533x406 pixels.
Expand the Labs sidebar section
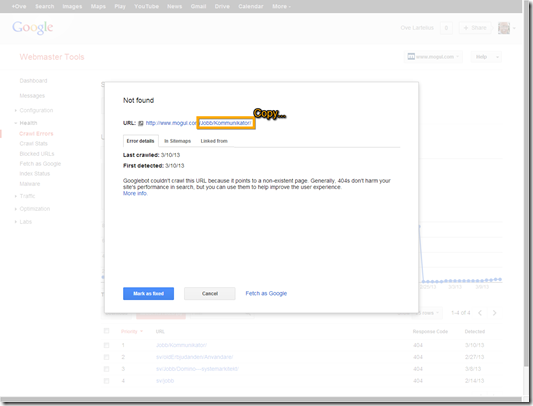tap(16, 222)
